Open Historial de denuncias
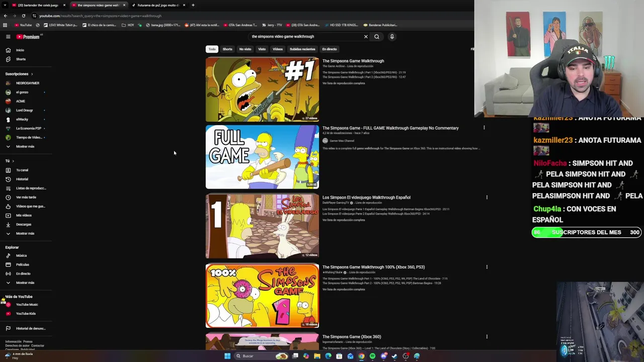This screenshot has width=644, height=362. pos(25,329)
